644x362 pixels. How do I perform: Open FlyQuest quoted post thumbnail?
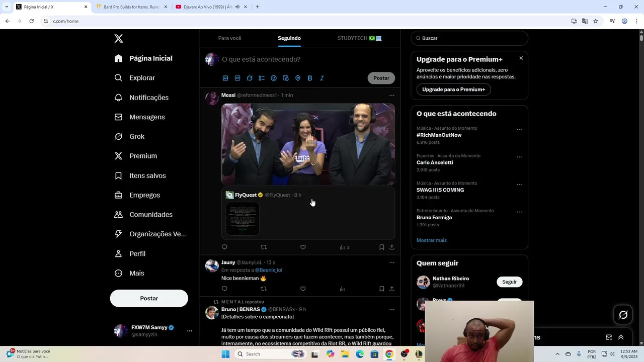[243, 219]
